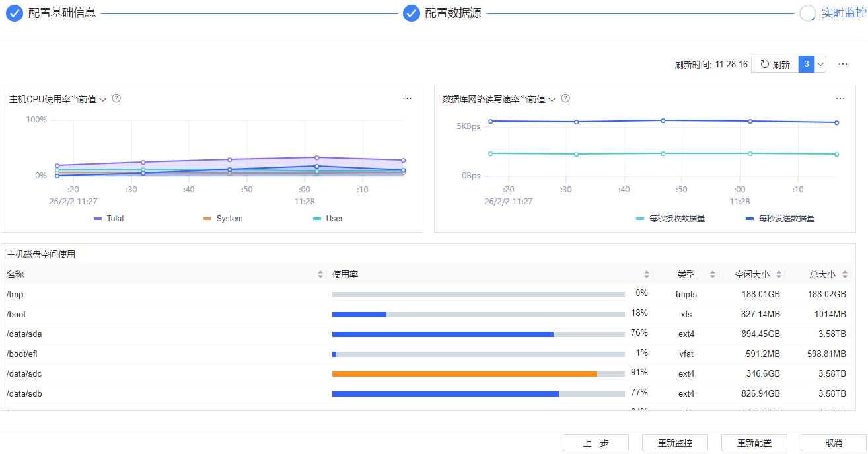The image size is (868, 454).
Task: Click the tmpfs type cell
Action: [686, 295]
